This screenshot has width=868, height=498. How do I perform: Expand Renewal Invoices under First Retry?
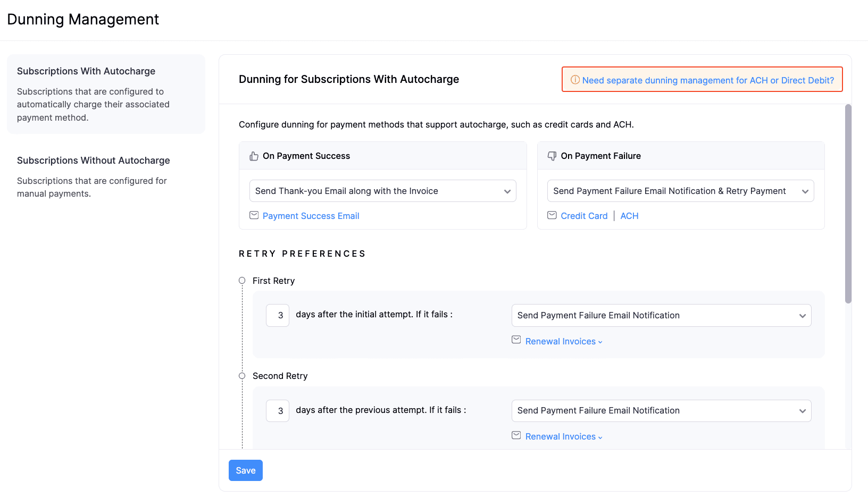564,342
